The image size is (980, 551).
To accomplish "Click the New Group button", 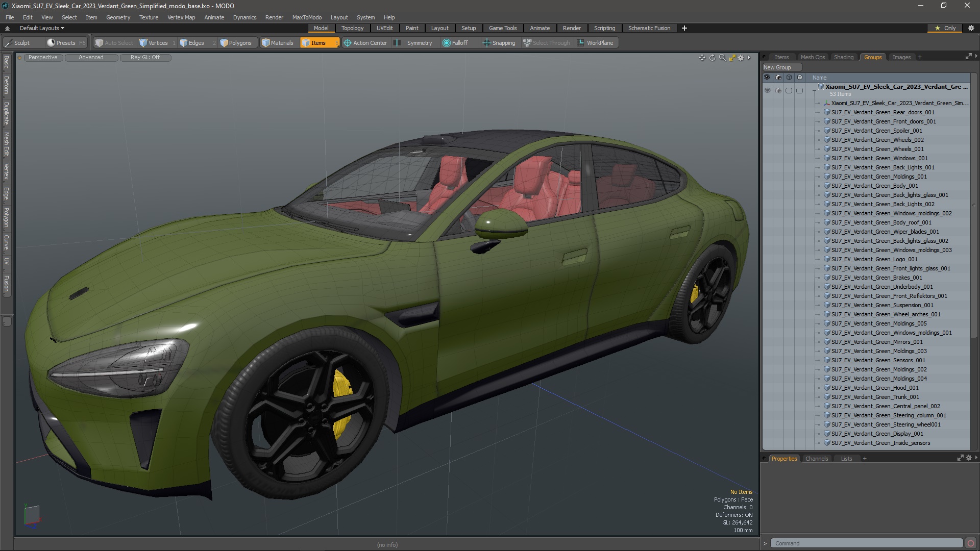I will 781,67.
